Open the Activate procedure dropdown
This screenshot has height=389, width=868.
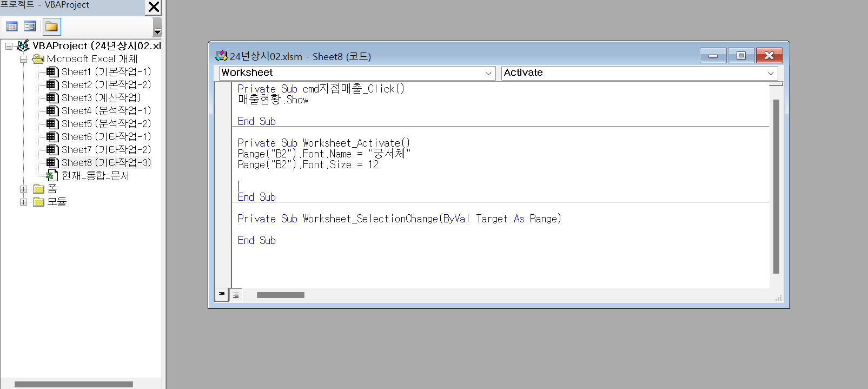(x=771, y=73)
